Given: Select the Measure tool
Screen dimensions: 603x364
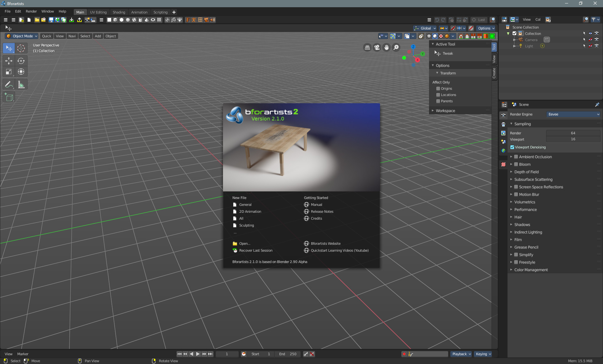Looking at the screenshot, I should (21, 85).
